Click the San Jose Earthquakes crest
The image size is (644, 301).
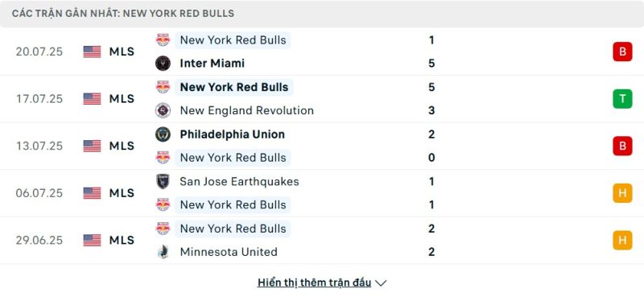(x=163, y=182)
